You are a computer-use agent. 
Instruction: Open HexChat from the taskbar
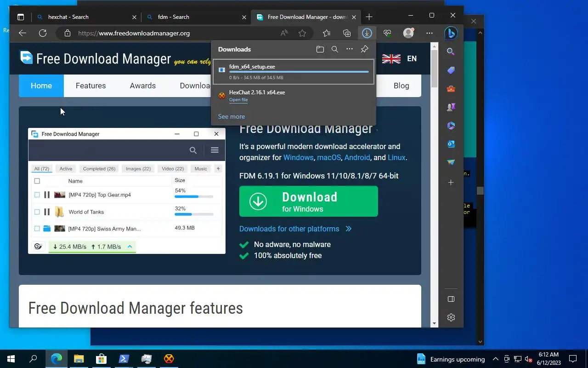[x=169, y=359]
